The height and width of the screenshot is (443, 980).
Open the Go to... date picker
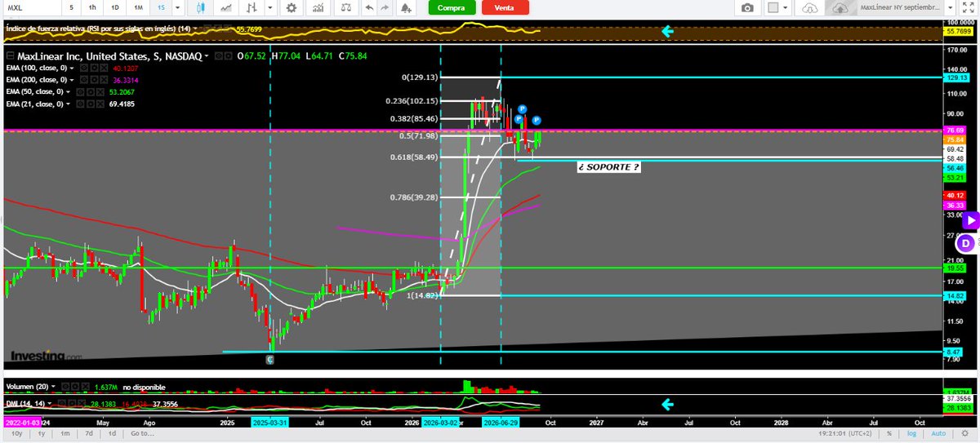142,433
